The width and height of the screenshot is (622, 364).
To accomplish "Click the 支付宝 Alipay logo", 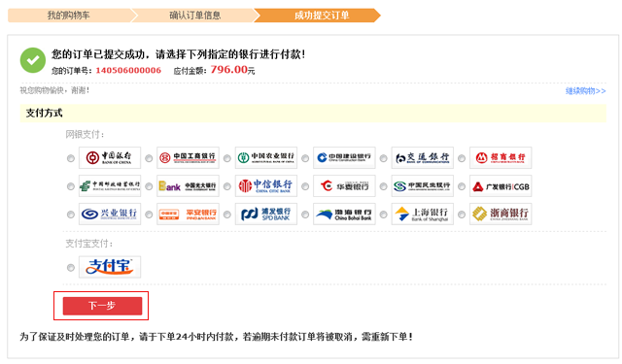I will point(110,267).
